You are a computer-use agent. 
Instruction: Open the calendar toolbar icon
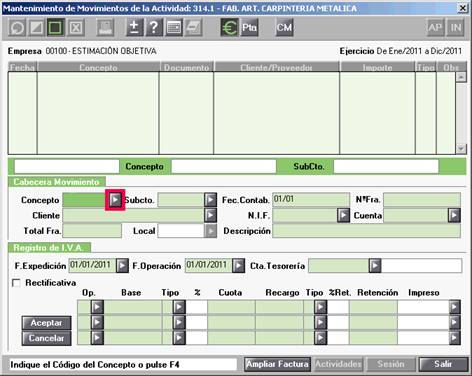pyautogui.click(x=174, y=27)
